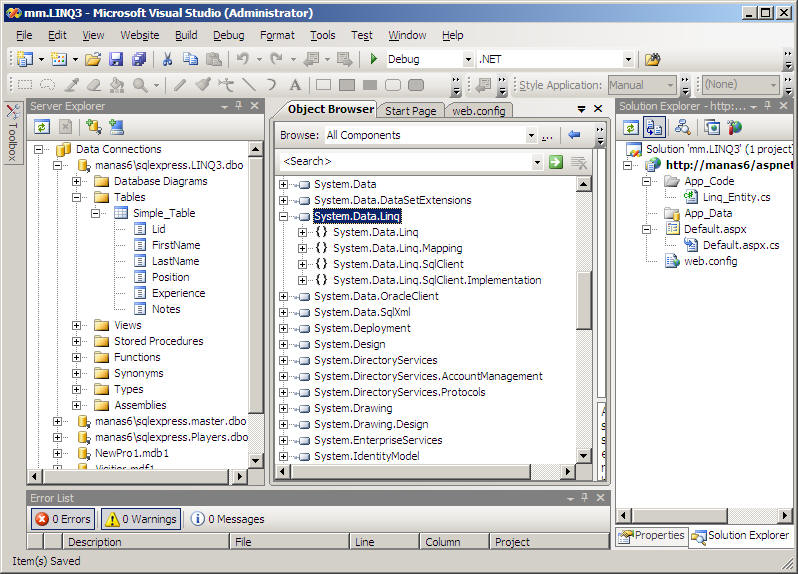The image size is (798, 574).
Task: Toggle the 0 Messages filter button
Action: click(227, 519)
